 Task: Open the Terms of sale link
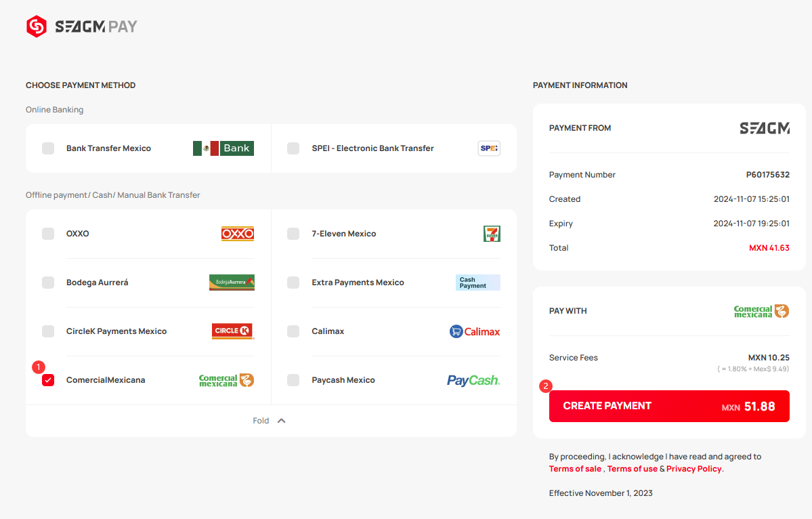pos(575,469)
